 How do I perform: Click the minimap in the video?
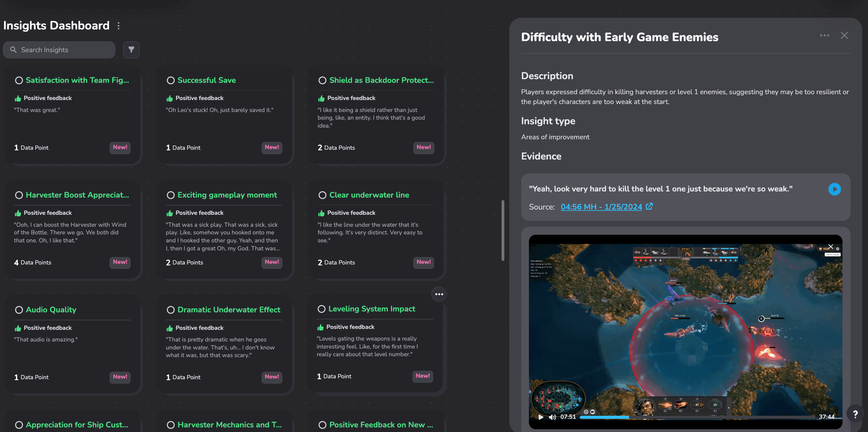pyautogui.click(x=558, y=398)
